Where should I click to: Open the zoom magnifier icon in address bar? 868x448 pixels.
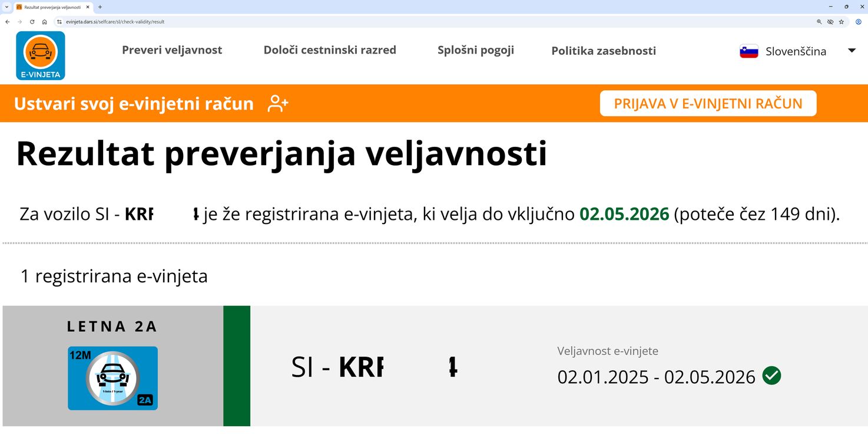(x=819, y=22)
